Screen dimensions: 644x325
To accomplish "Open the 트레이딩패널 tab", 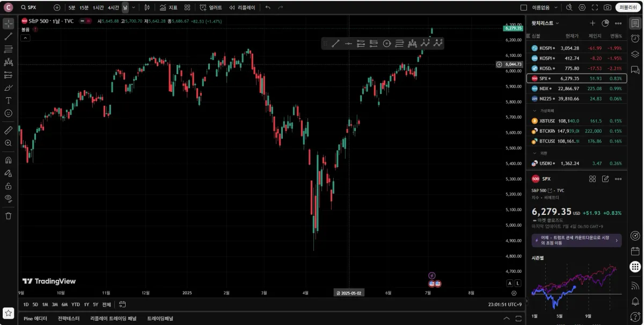I will (x=160, y=319).
